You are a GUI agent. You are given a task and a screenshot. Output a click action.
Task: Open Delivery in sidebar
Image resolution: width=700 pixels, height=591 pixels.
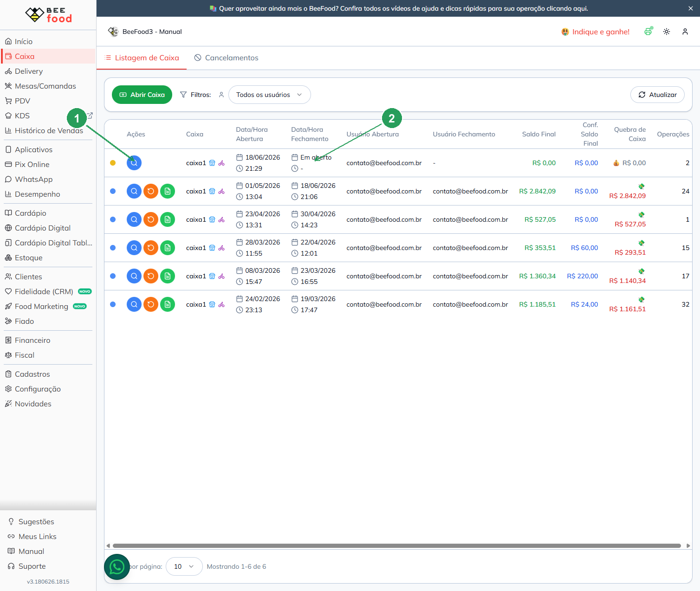point(48,71)
